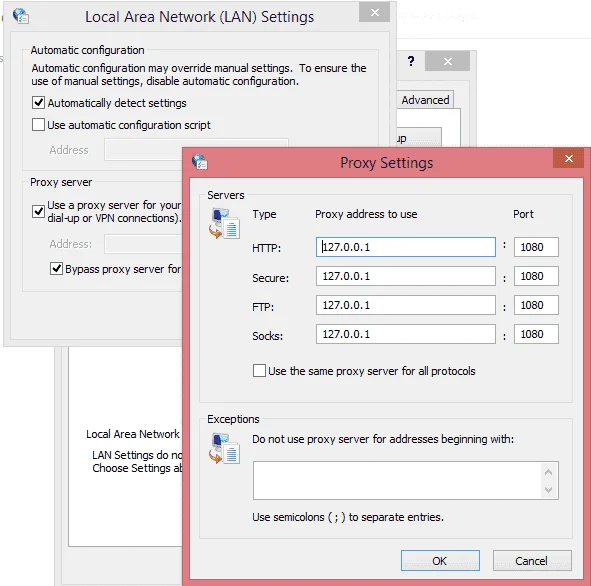Click Cancel in Proxy Settings
Viewport: 591px width, 586px height.
(532, 561)
